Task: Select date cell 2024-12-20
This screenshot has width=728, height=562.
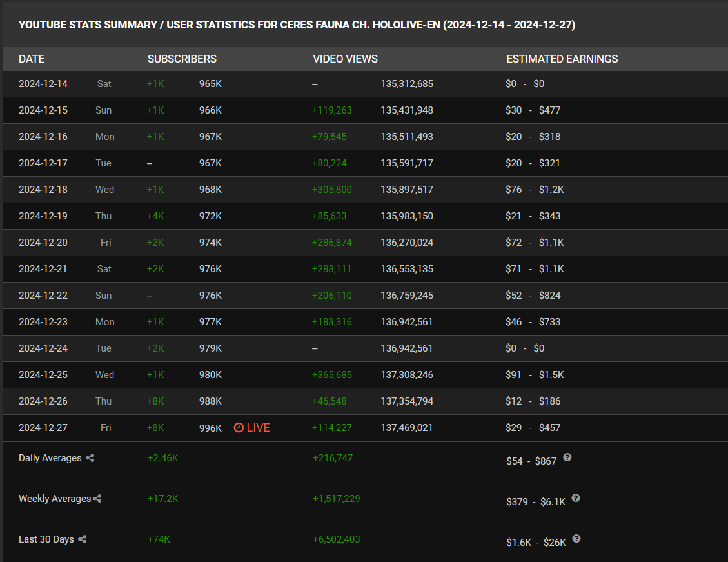Action: [x=43, y=243]
